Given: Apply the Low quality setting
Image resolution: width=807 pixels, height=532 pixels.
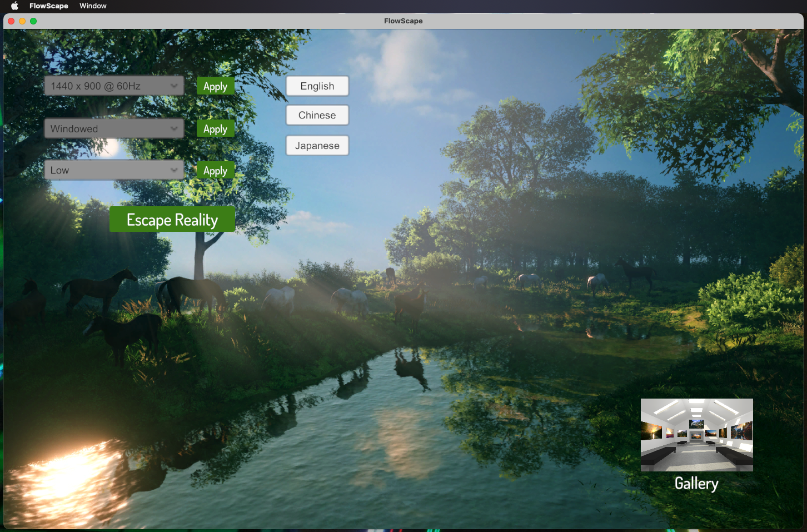Looking at the screenshot, I should coord(215,170).
